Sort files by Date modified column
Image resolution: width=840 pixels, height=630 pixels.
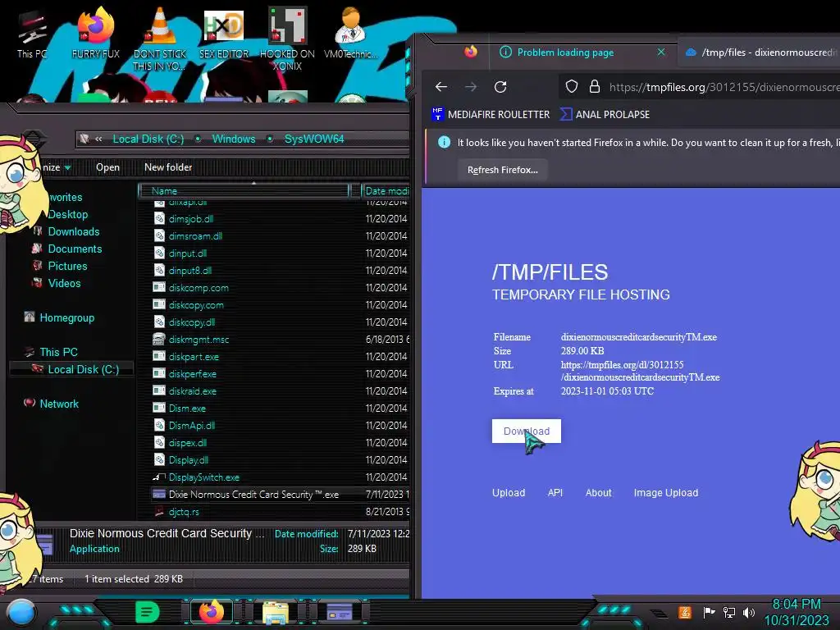point(386,190)
